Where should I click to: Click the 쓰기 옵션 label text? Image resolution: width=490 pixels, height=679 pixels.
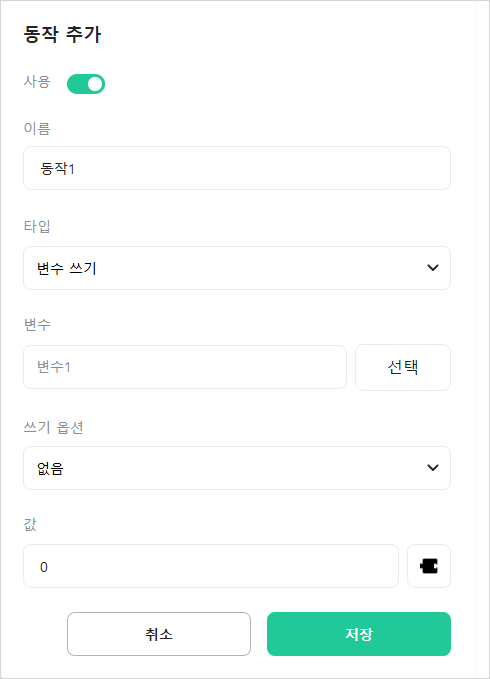53,427
